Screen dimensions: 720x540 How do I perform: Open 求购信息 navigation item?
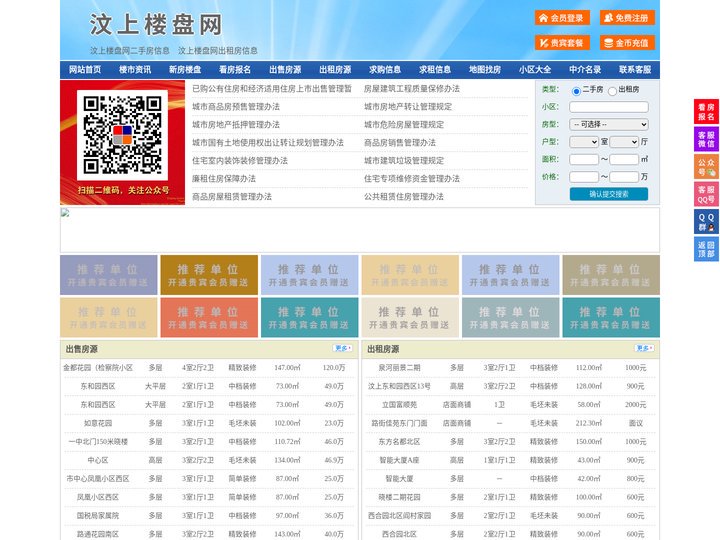click(385, 70)
